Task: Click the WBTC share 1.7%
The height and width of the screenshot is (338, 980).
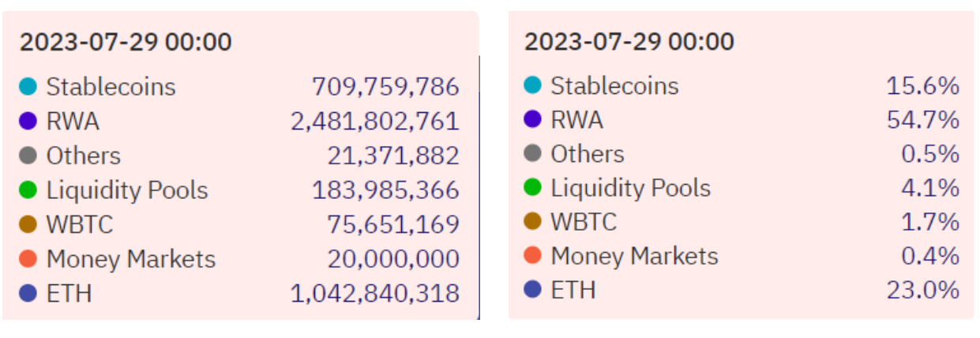Action: click(x=930, y=222)
